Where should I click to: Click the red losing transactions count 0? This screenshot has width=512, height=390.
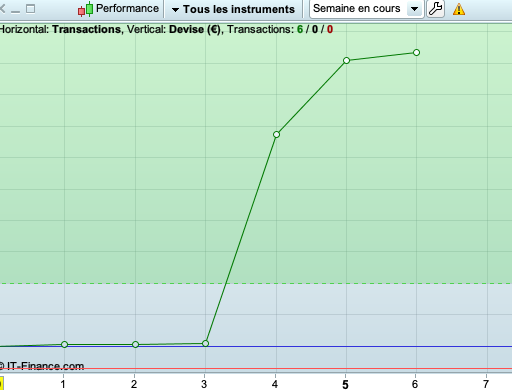click(330, 29)
